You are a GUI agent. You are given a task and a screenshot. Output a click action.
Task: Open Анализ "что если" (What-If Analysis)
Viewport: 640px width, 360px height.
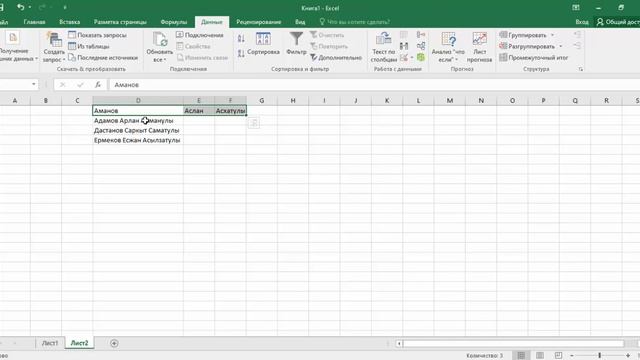tap(448, 47)
